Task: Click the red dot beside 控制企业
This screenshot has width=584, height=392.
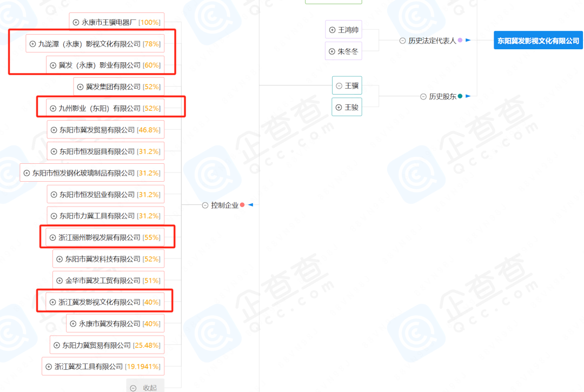Action: (x=242, y=205)
